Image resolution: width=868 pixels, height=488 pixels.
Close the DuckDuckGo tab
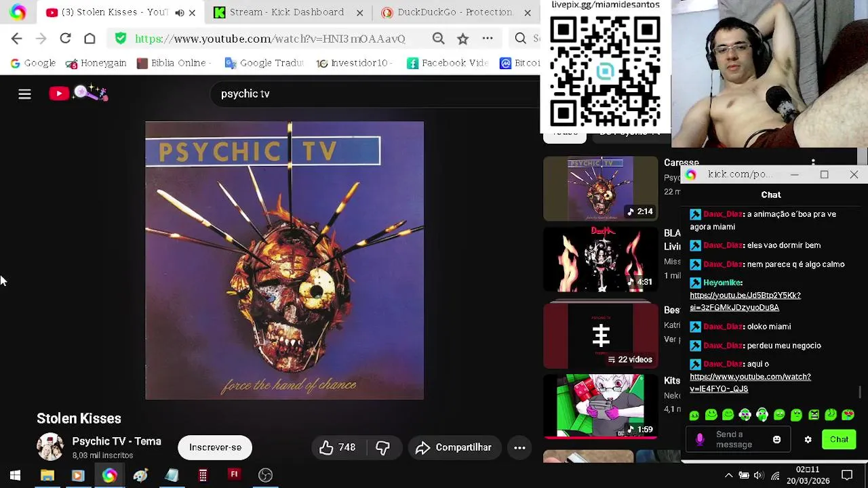pos(528,12)
